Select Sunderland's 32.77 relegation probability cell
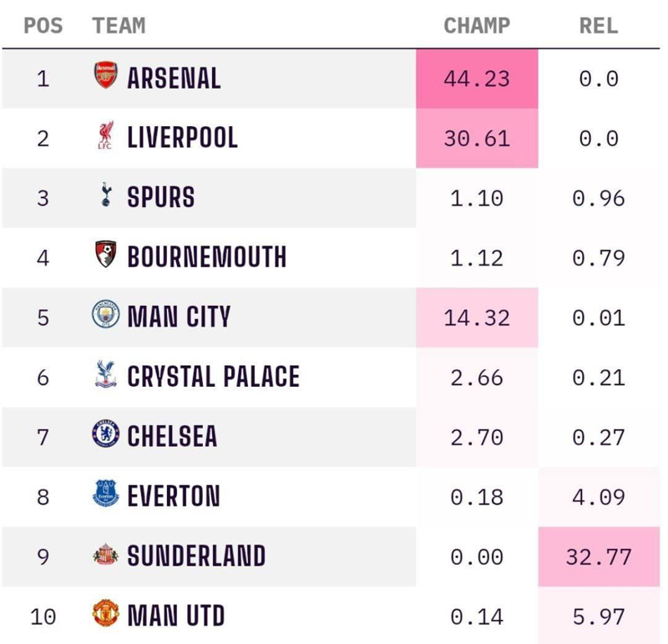668x644 pixels. tap(599, 556)
